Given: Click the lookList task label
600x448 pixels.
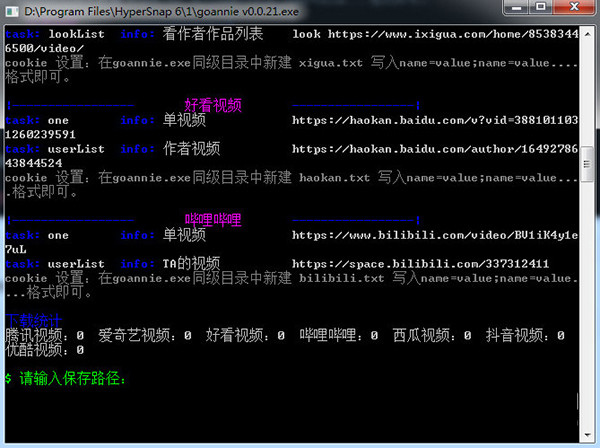Looking at the screenshot, I should pyautogui.click(x=78, y=34).
